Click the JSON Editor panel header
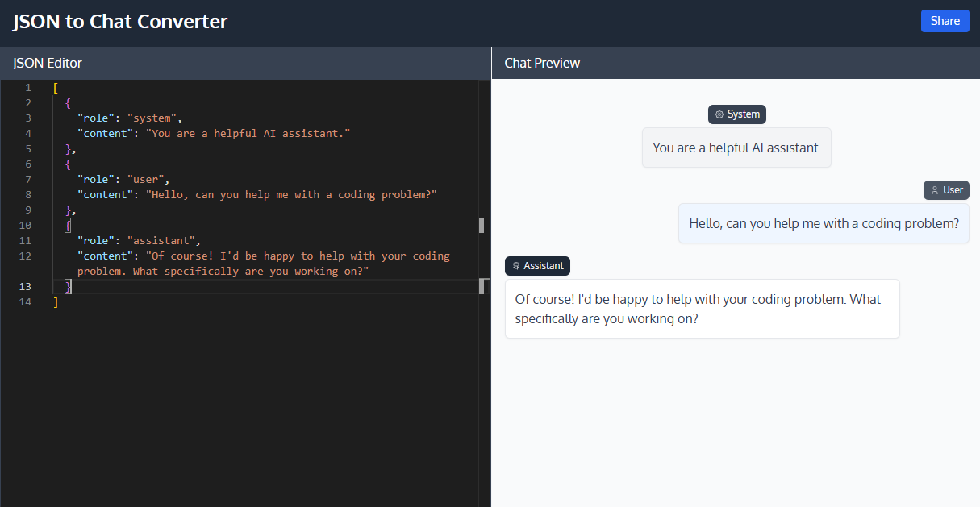 (x=245, y=63)
